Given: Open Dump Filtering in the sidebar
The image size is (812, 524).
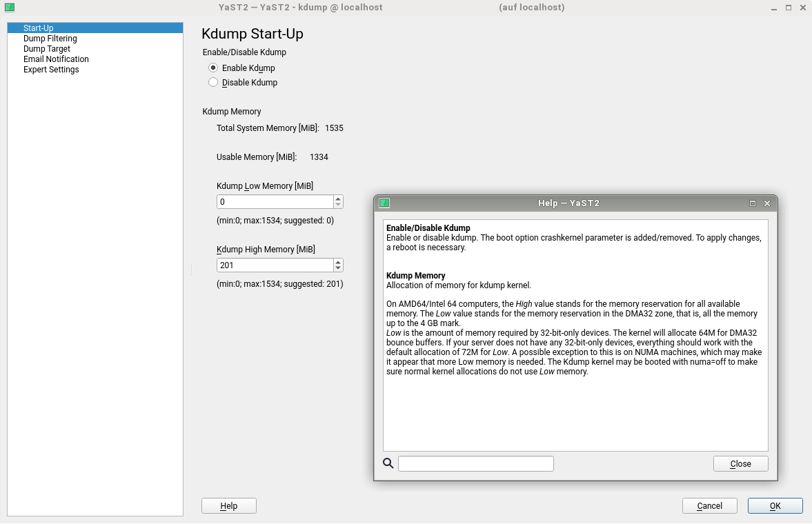Looking at the screenshot, I should (50, 39).
